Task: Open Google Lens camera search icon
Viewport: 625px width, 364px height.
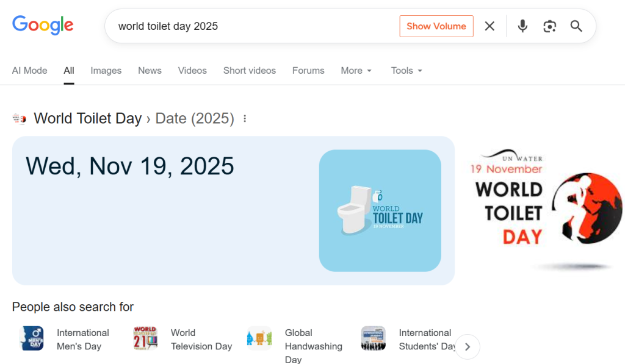Action: coord(550,26)
